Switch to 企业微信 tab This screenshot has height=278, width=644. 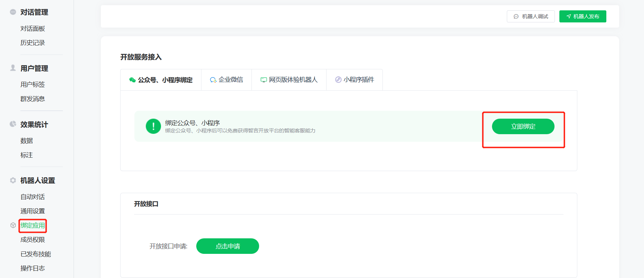coord(227,80)
